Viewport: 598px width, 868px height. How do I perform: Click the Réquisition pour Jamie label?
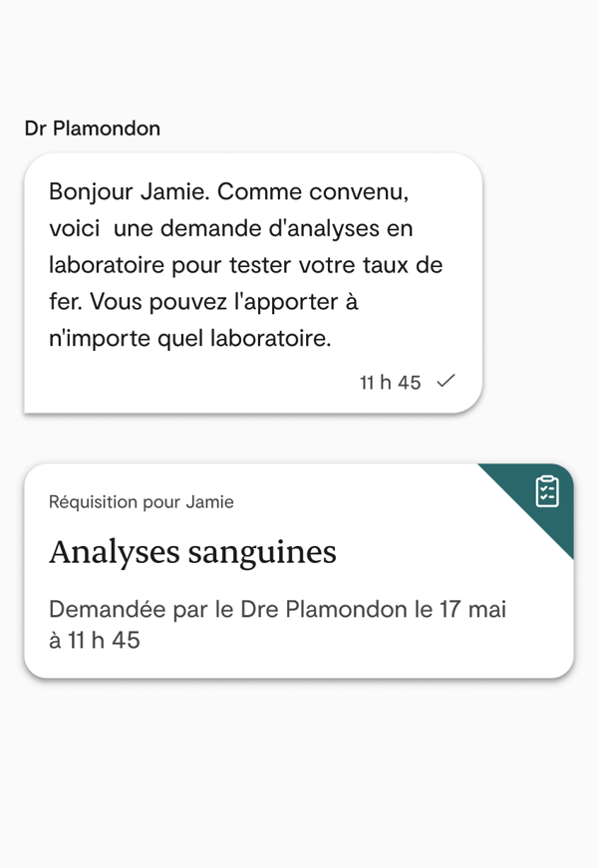(x=141, y=502)
